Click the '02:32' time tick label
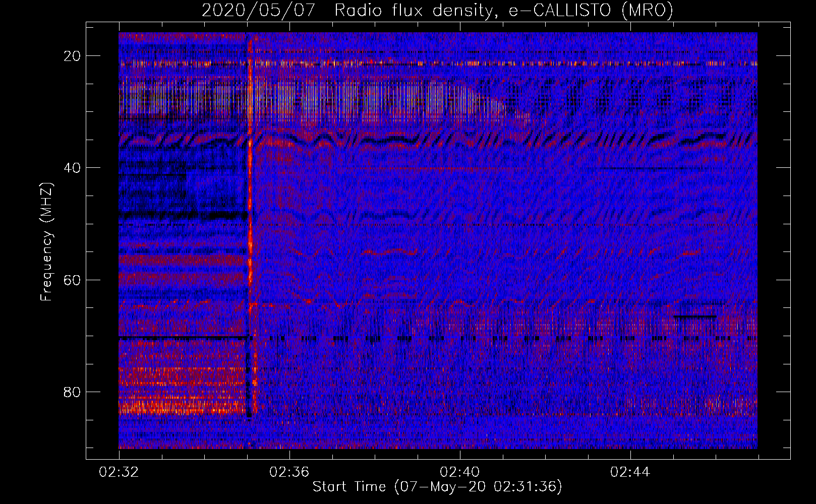This screenshot has height=504, width=816. point(119,472)
